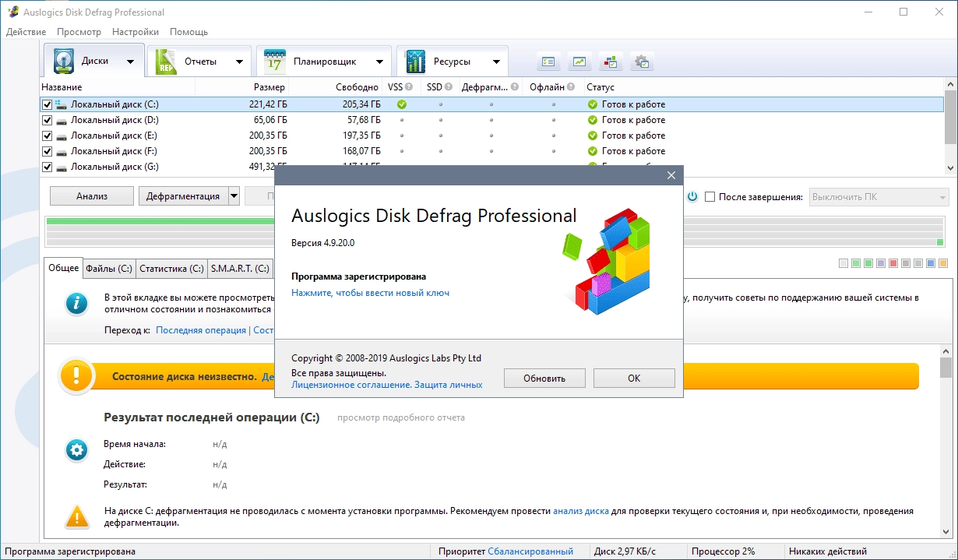This screenshot has width=958, height=560.
Task: Uncheck the Локальный диск (F:) checkbox
Action: click(47, 151)
